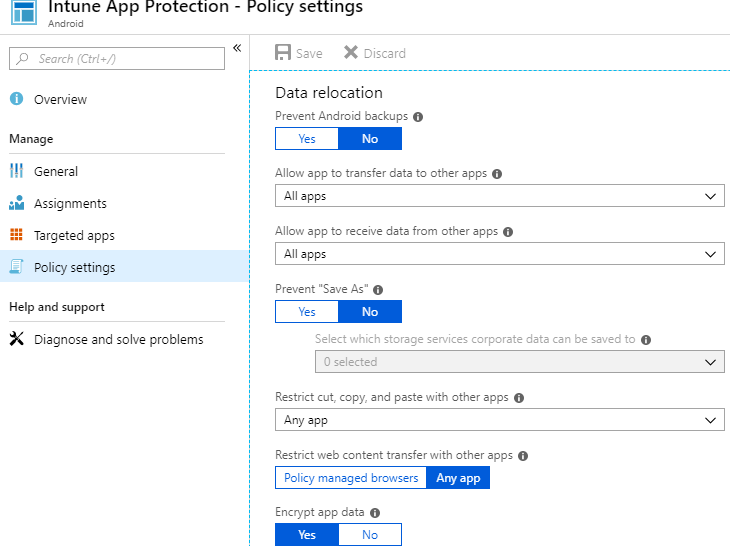Viewport: 730px width, 546px height.
Task: Set Prevent Android backups to Yes
Action: [x=307, y=139]
